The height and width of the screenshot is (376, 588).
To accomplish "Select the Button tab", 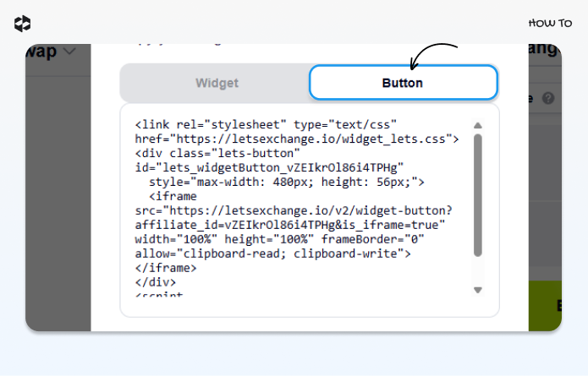I will [403, 83].
